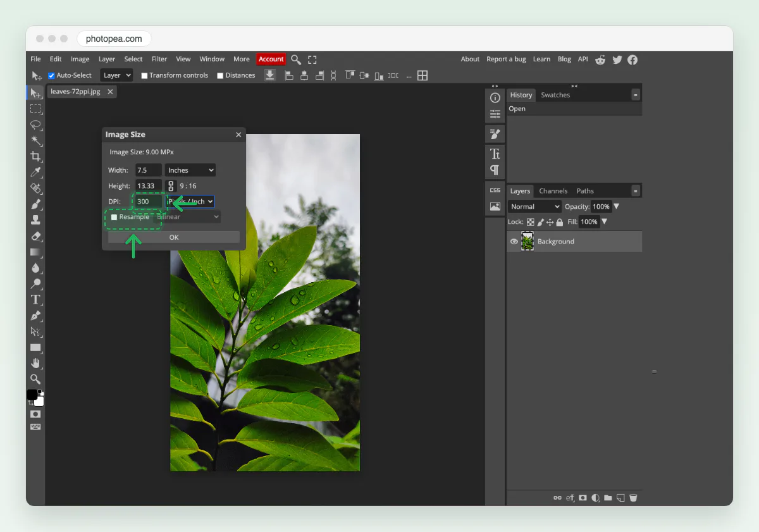Toggle lock image pixels brush icon
Screen dimensions: 759x532
click(540, 222)
